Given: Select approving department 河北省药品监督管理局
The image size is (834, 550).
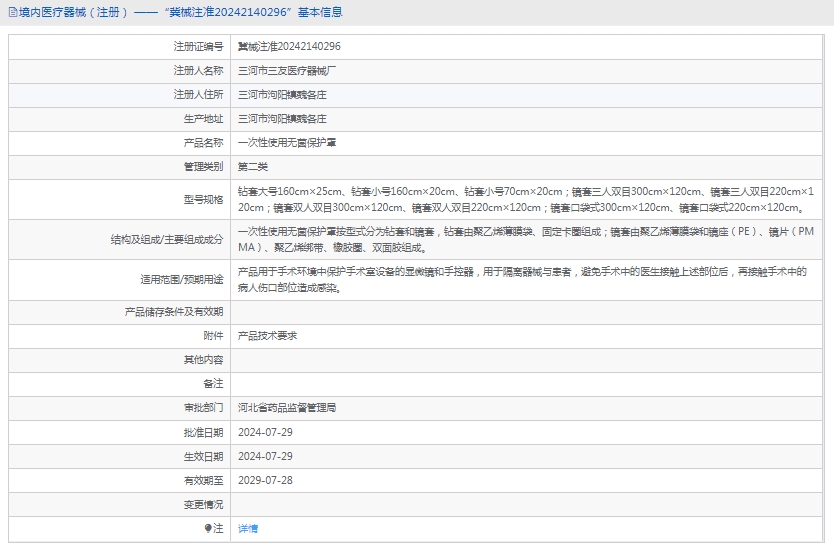Looking at the screenshot, I should pyautogui.click(x=286, y=408).
